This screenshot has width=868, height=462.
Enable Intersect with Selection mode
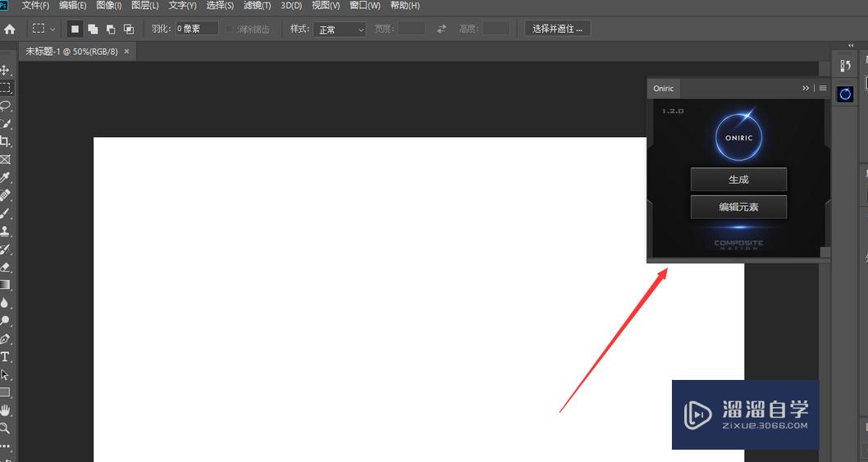click(x=129, y=29)
